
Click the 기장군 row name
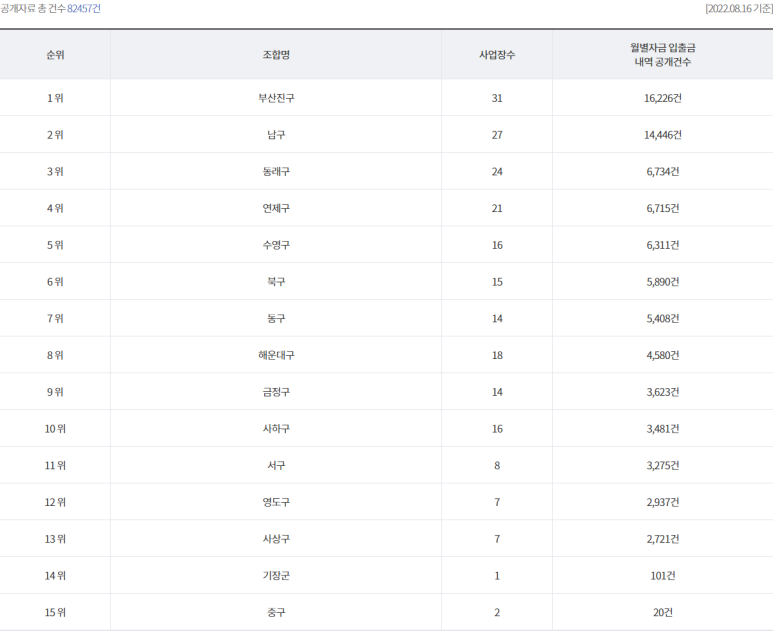tap(276, 575)
